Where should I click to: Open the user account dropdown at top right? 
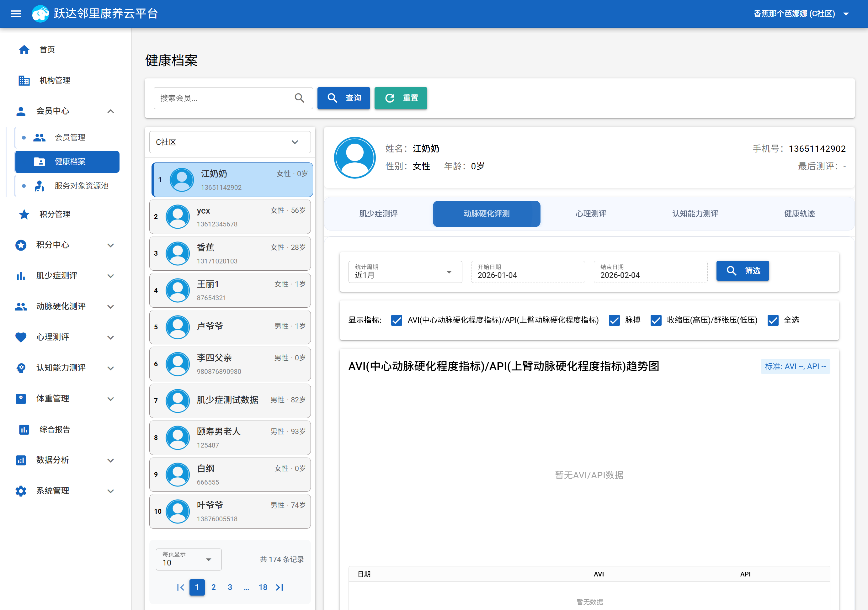[x=801, y=14]
